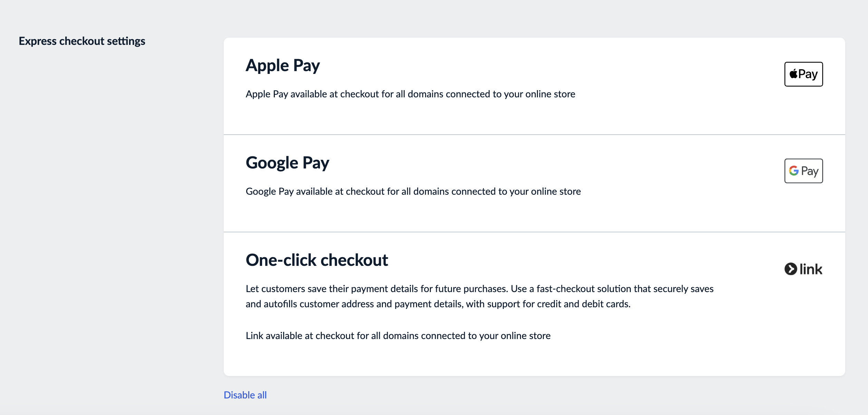Screen dimensions: 868x415
Task: Click the Link one-click checkout icon
Action: tap(803, 269)
